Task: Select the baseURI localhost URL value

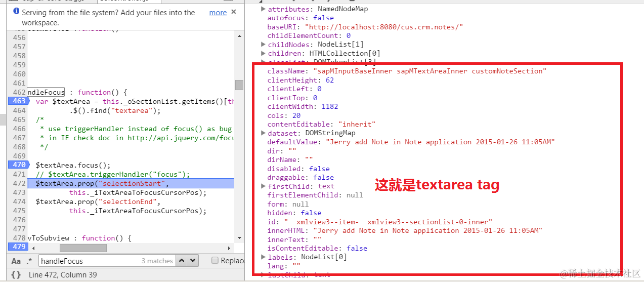Action: pos(384,27)
